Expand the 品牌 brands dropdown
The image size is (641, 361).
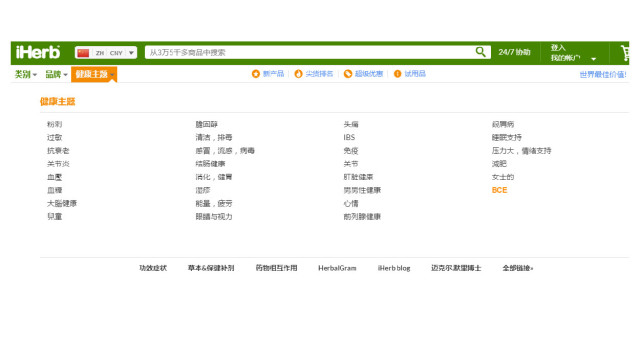pos(56,74)
